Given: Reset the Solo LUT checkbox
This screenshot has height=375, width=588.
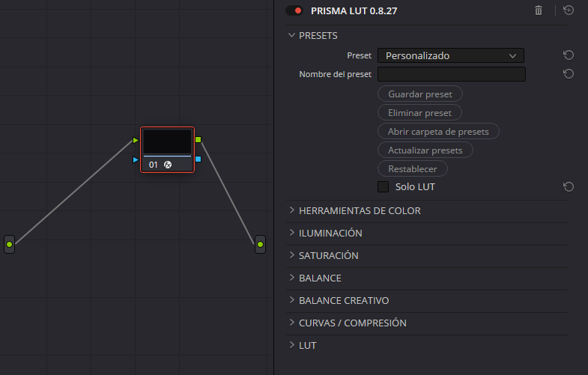Looking at the screenshot, I should click(569, 186).
